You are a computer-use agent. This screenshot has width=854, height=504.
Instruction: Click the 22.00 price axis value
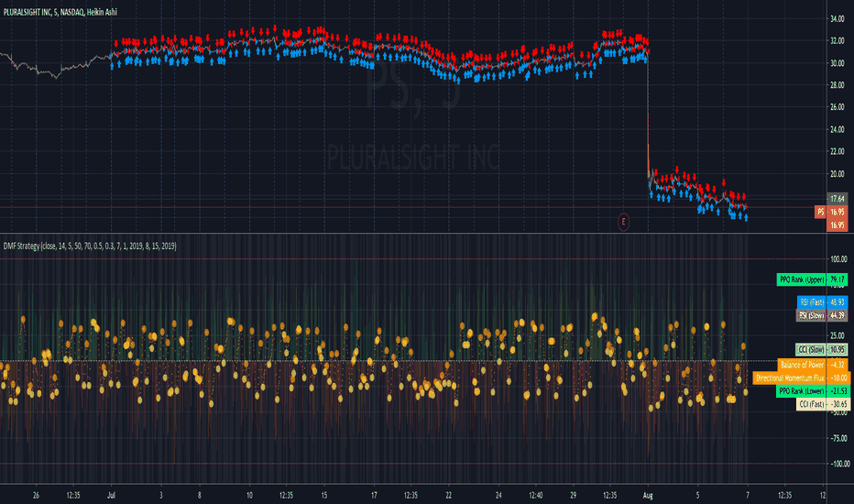(x=838, y=151)
